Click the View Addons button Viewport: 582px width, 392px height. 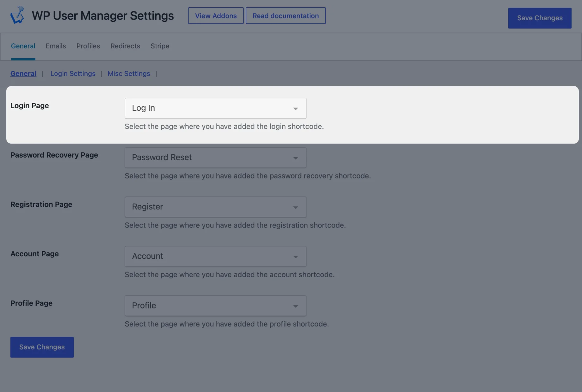click(x=216, y=16)
